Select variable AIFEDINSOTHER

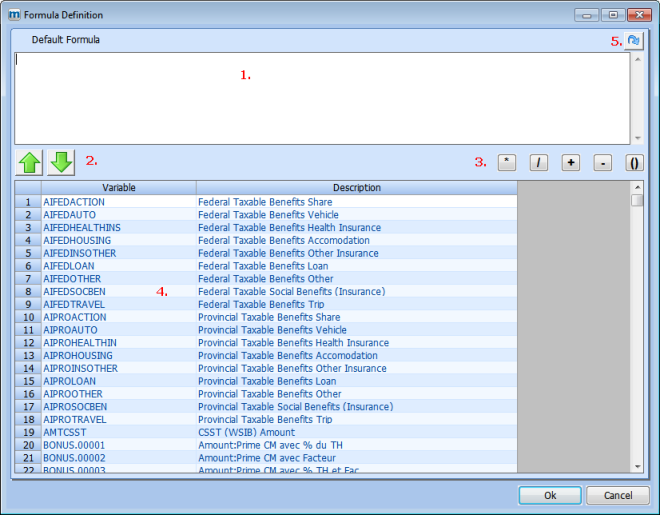(80, 253)
